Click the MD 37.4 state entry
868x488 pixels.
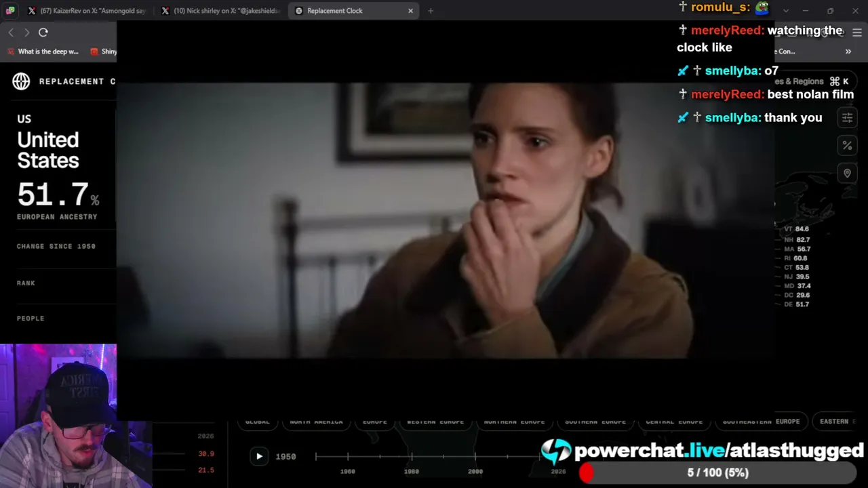click(797, 286)
